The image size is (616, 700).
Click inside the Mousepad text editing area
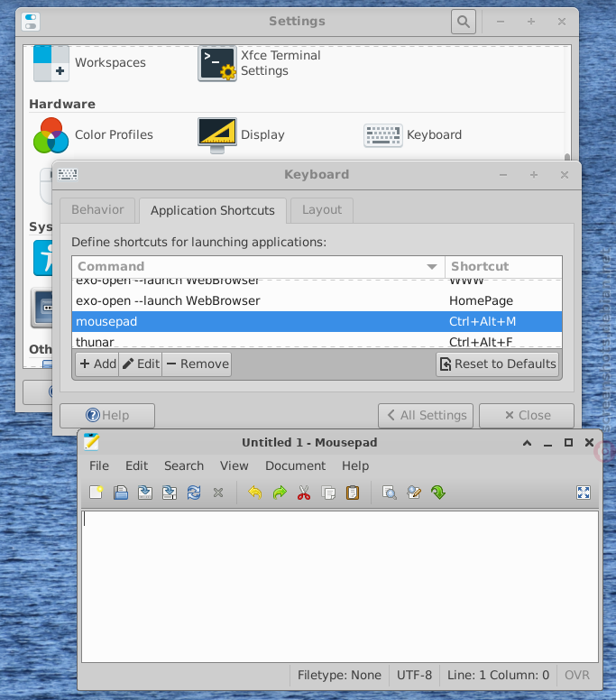340,586
